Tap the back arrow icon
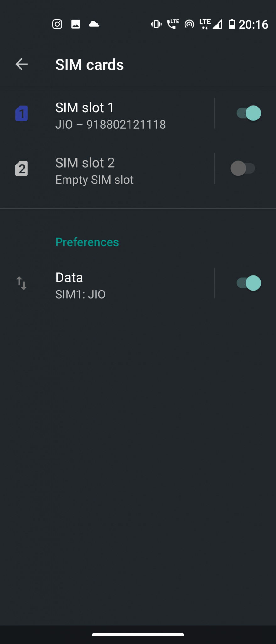Screen dimensions: 276x644 pos(21,64)
